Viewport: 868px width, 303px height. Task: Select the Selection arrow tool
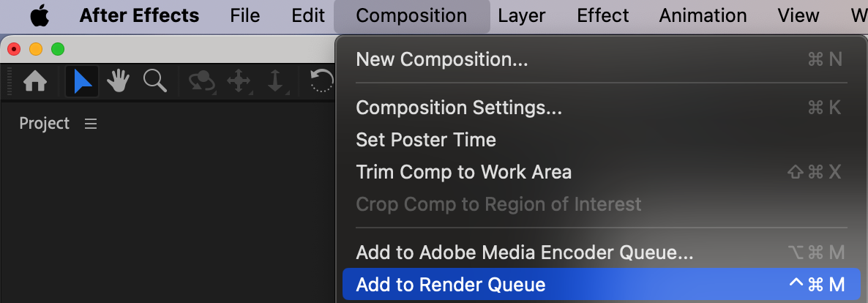83,81
